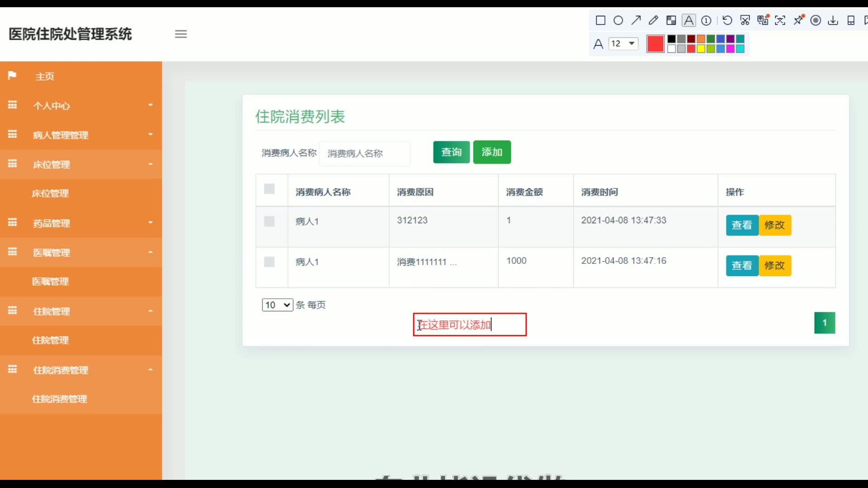Check the row checkbox for 消费1111111

click(x=269, y=262)
